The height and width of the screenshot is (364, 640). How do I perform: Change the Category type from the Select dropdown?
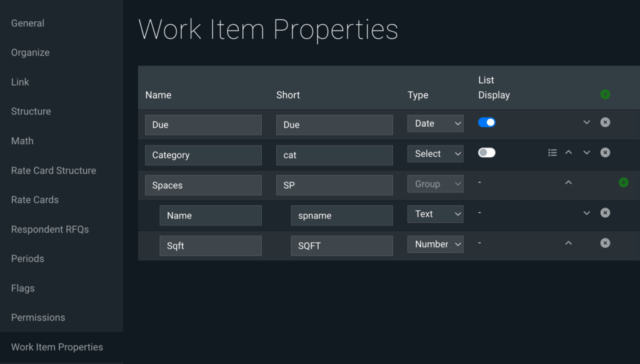pos(435,154)
